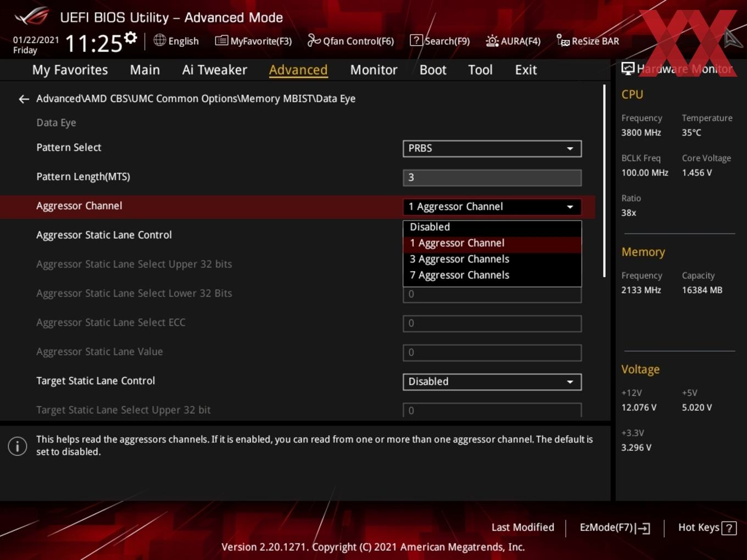Click the settings list scrollbar
This screenshot has height=560, width=747.
click(605, 181)
